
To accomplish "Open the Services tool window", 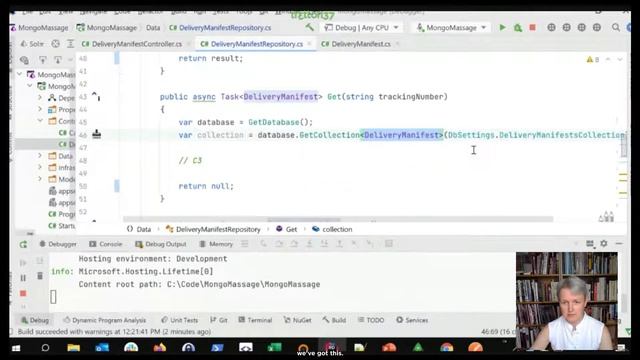I will 412,320.
